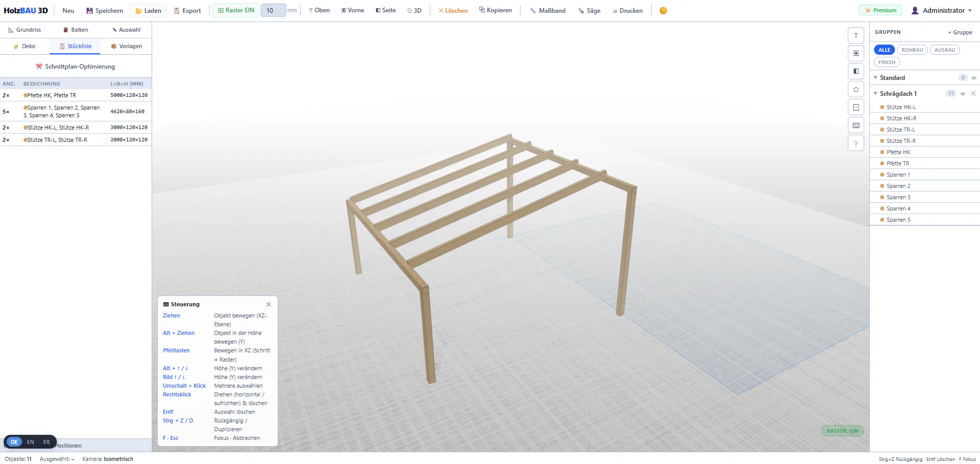Open the Grundriss tab
This screenshot has height=464, width=980.
25,30
